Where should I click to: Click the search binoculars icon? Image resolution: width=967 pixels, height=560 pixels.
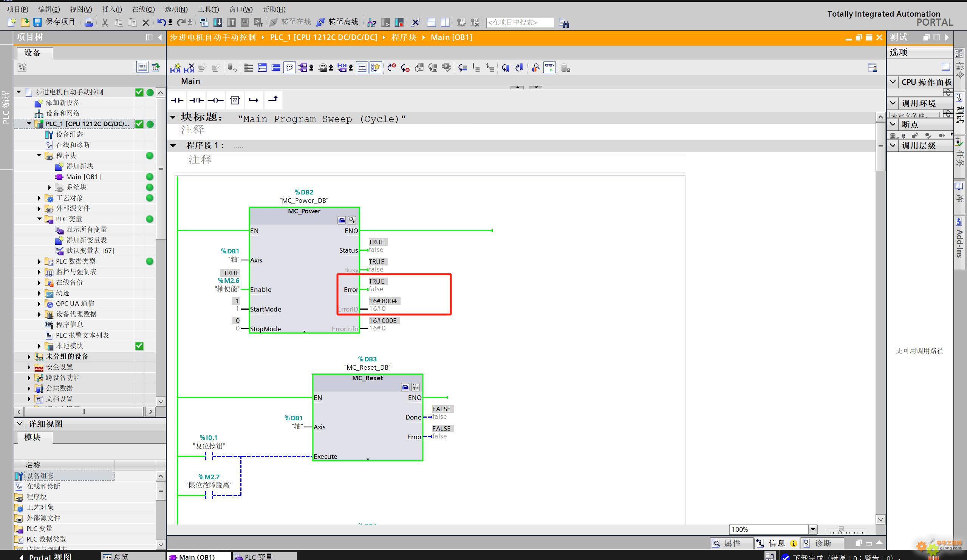(564, 23)
